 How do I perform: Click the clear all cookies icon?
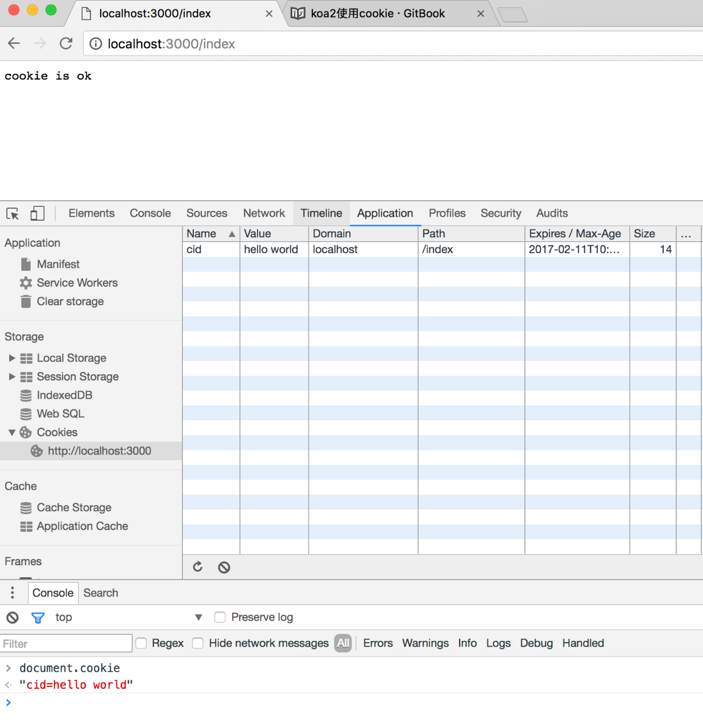click(224, 567)
